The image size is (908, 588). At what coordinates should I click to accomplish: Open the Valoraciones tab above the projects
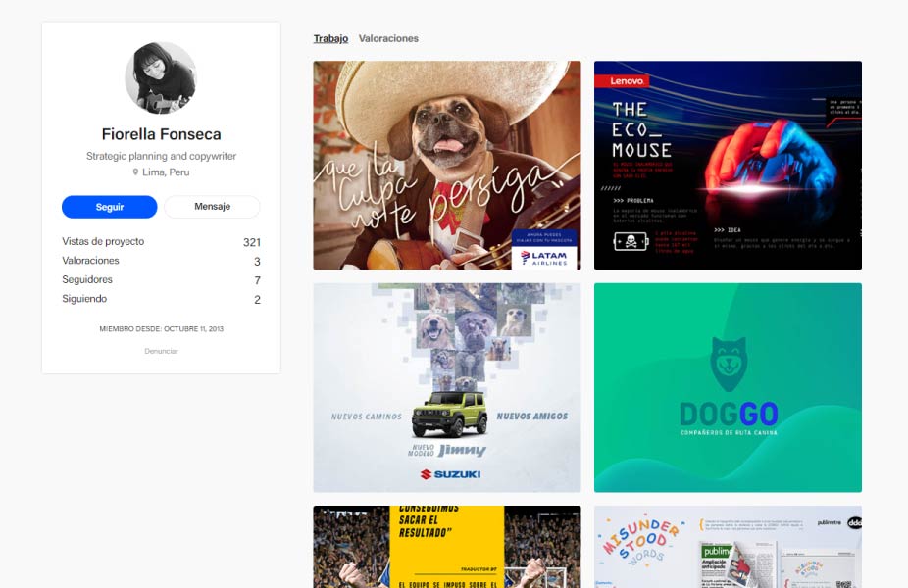coord(388,39)
